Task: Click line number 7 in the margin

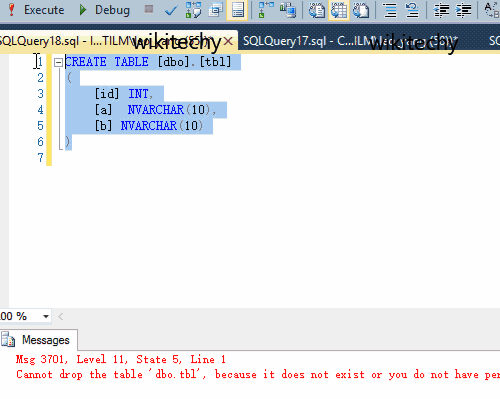Action: click(40, 158)
